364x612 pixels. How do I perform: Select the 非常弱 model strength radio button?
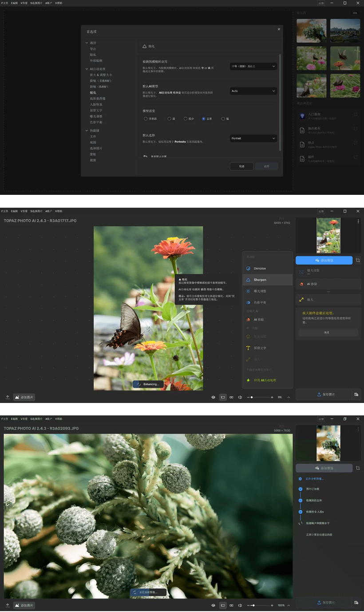146,119
